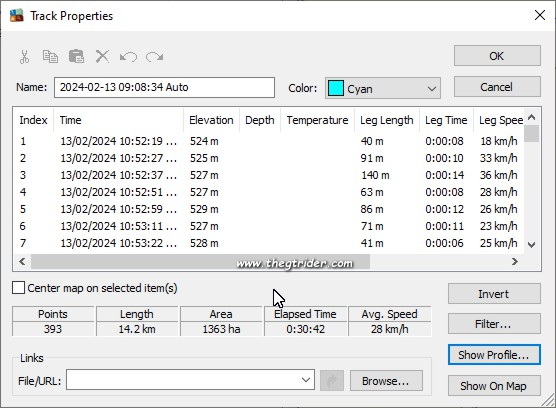Click the horizontal scrollbar right arrow
This screenshot has width=556, height=408.
[x=515, y=262]
